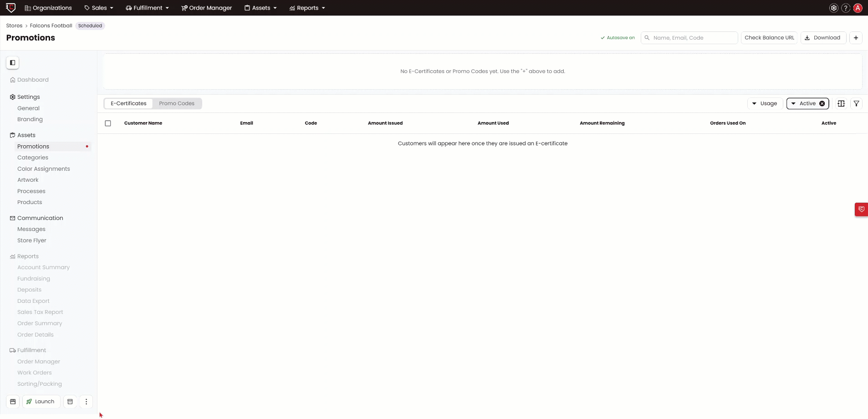Click the plus icon to add a promotion
Viewport: 868px width, 419px height.
coord(856,38)
